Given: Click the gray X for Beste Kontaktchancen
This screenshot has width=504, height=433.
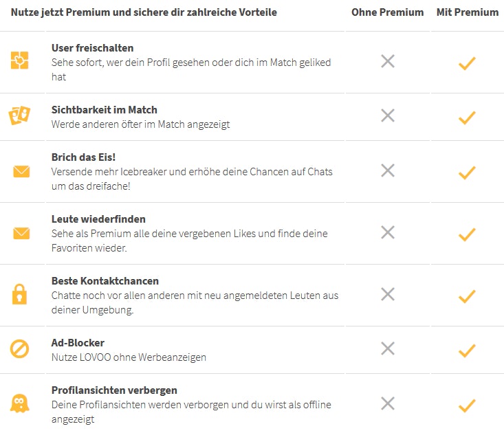Looking at the screenshot, I should (x=388, y=294).
